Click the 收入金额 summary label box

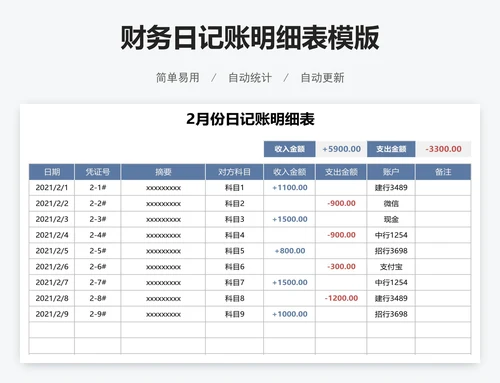tap(290, 149)
